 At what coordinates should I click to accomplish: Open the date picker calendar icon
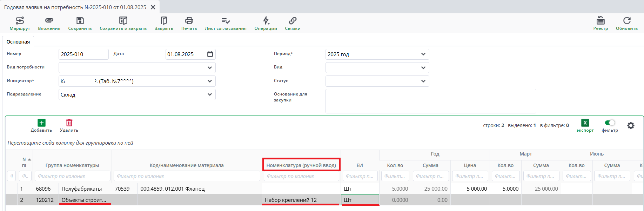pyautogui.click(x=210, y=54)
